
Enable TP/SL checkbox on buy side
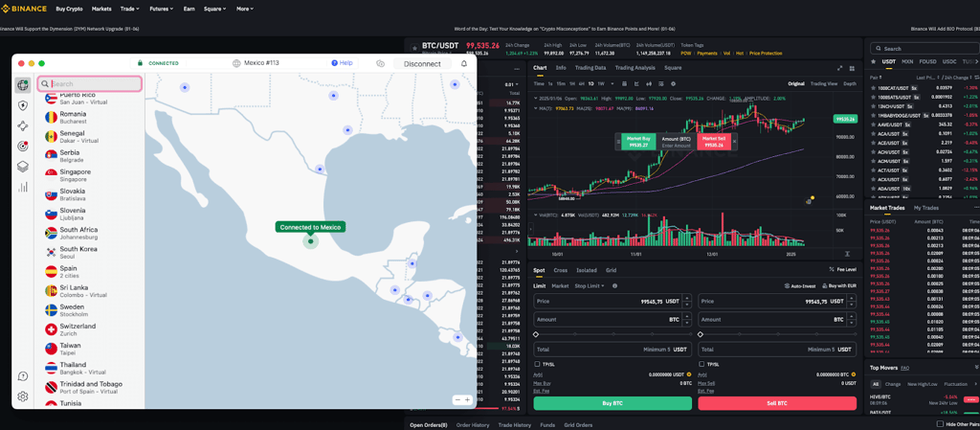[538, 364]
